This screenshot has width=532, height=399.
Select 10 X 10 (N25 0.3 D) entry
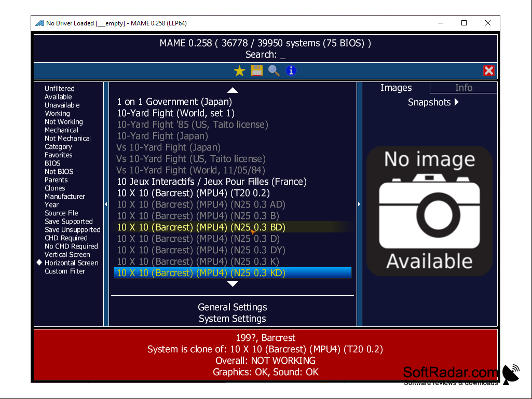pyautogui.click(x=233, y=239)
